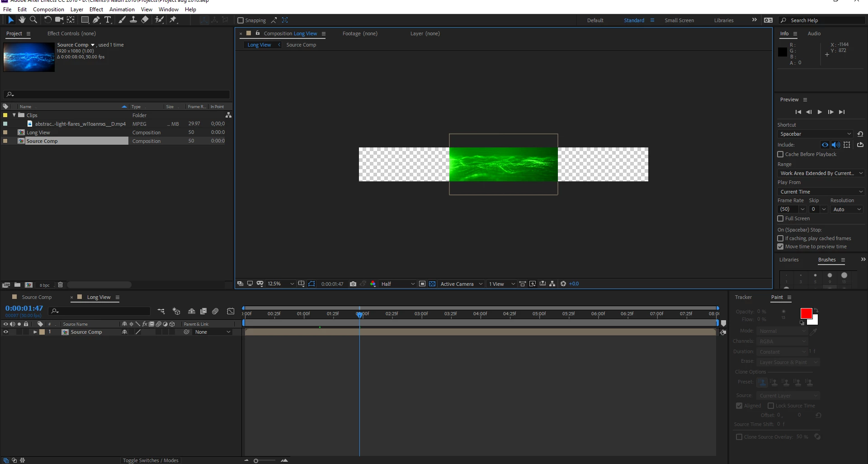This screenshot has height=464, width=868.
Task: Select the Brush tool
Action: [x=122, y=20]
